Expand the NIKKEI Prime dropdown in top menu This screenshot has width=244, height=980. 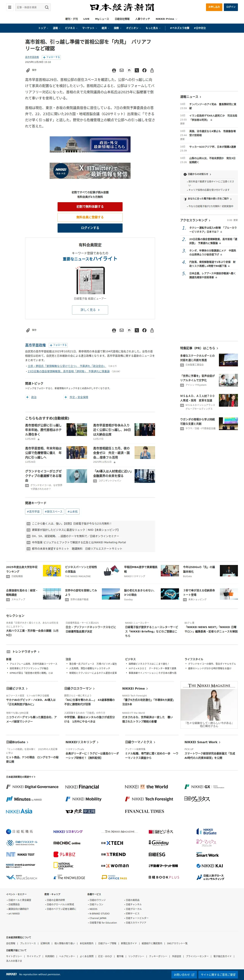(166, 19)
